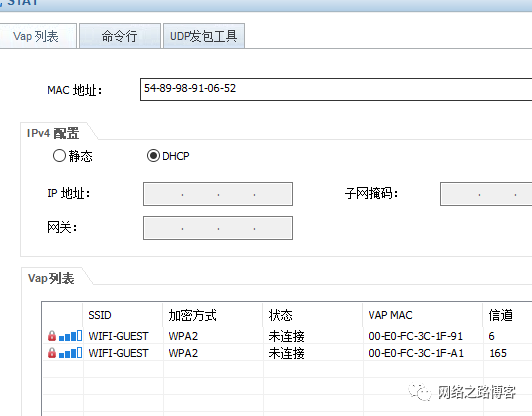
Task: Click the VAP MAC column header
Action: pos(423,315)
